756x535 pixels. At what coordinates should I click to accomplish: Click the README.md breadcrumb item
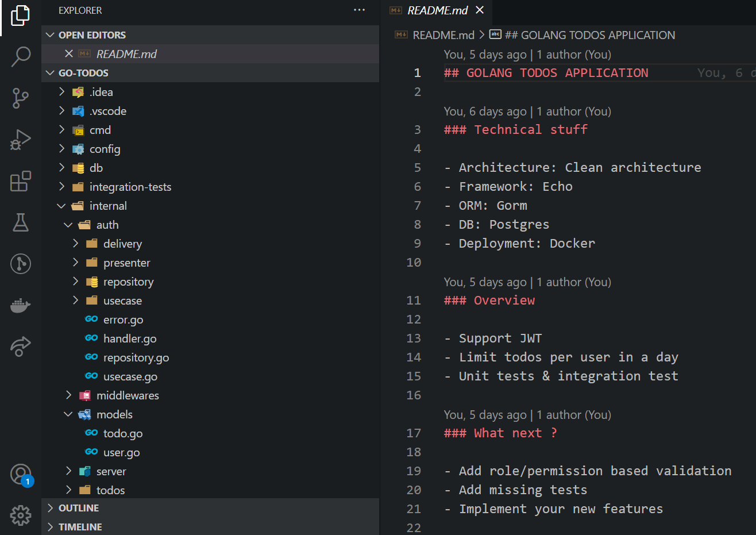[x=443, y=34]
